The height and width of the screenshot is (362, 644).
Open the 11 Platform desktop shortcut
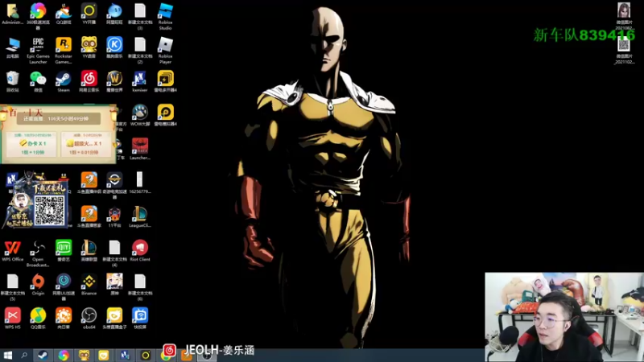pos(114,216)
